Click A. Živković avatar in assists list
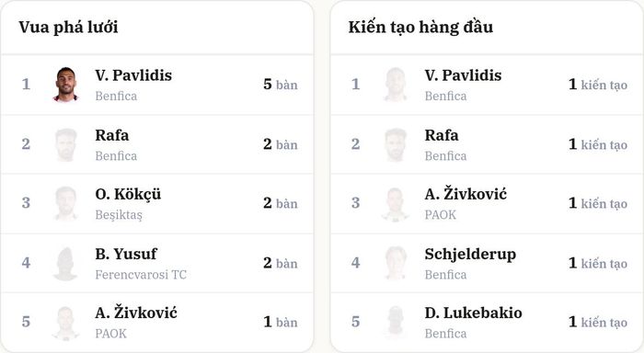 [x=395, y=203]
